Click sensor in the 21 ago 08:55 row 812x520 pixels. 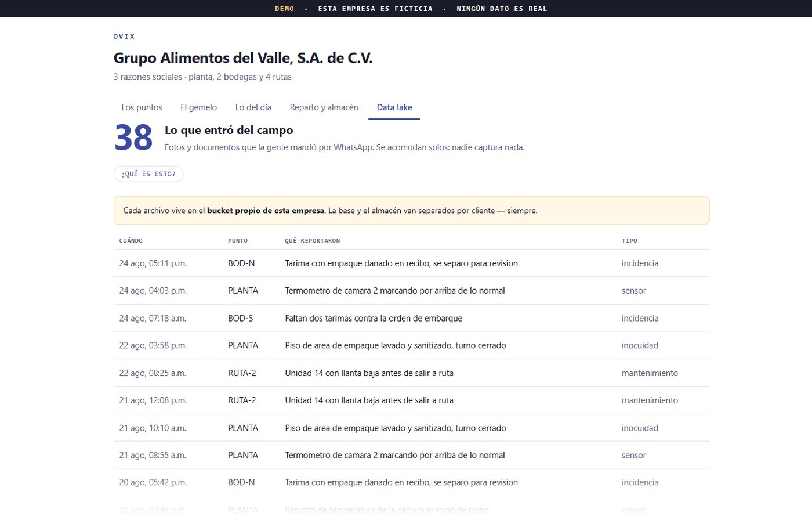tap(634, 456)
